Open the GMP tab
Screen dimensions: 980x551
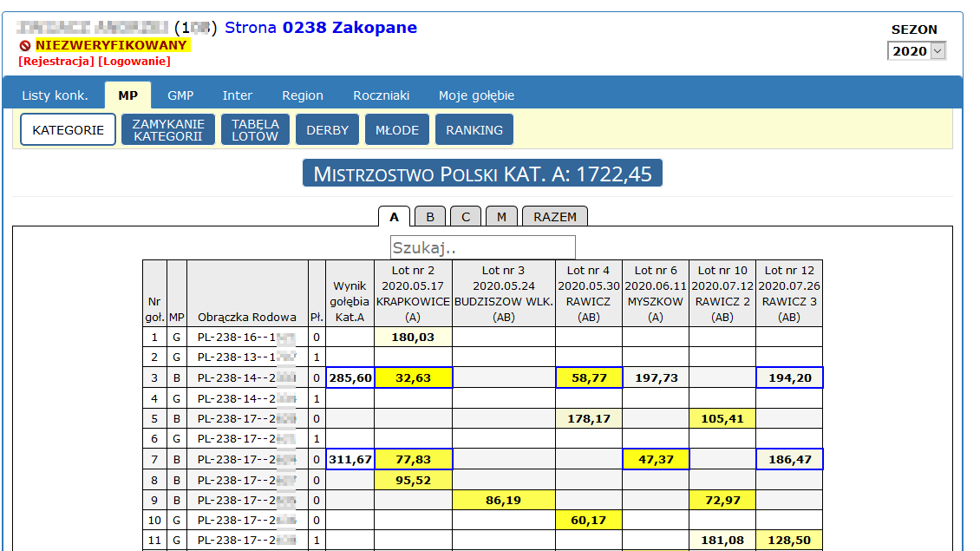pos(180,95)
